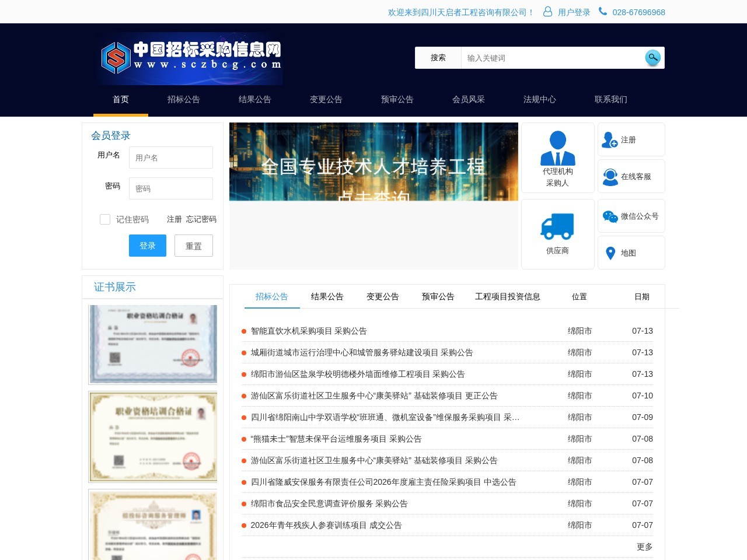Open 联系我们 in navigation bar
This screenshot has height=560, width=747.
pos(611,99)
